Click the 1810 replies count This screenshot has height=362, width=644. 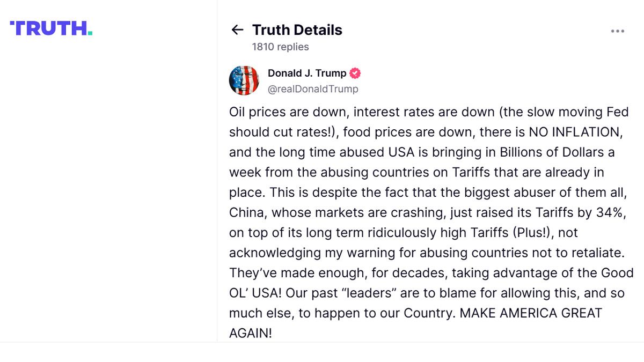click(280, 47)
